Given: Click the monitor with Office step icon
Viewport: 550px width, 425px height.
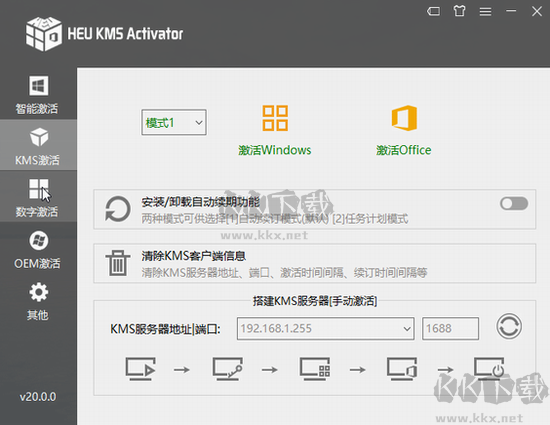Looking at the screenshot, I should tap(402, 369).
